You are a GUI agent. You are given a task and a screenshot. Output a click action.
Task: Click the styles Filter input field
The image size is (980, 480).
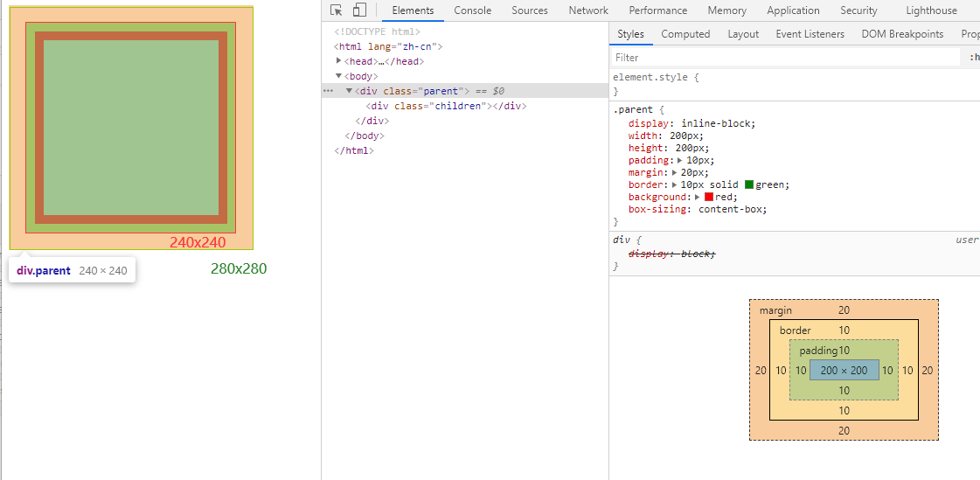[x=785, y=58]
